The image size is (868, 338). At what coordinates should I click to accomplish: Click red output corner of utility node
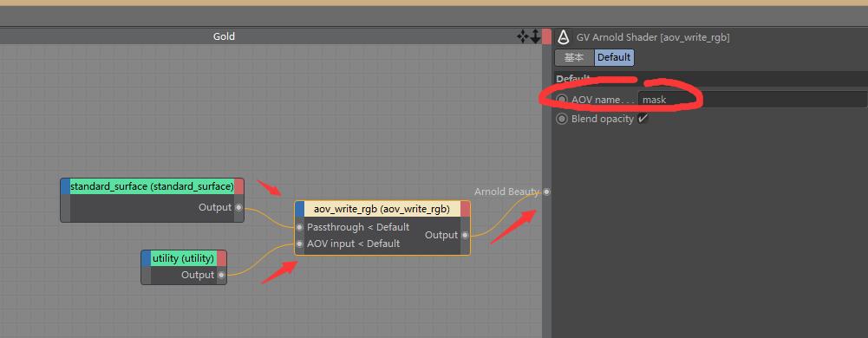tap(222, 257)
